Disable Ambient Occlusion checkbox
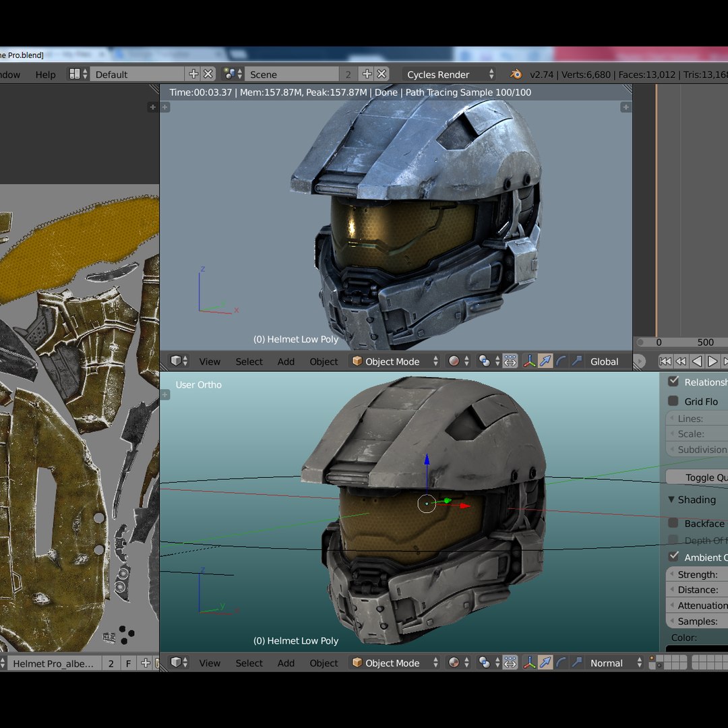Screen dimensions: 728x728 tap(673, 556)
